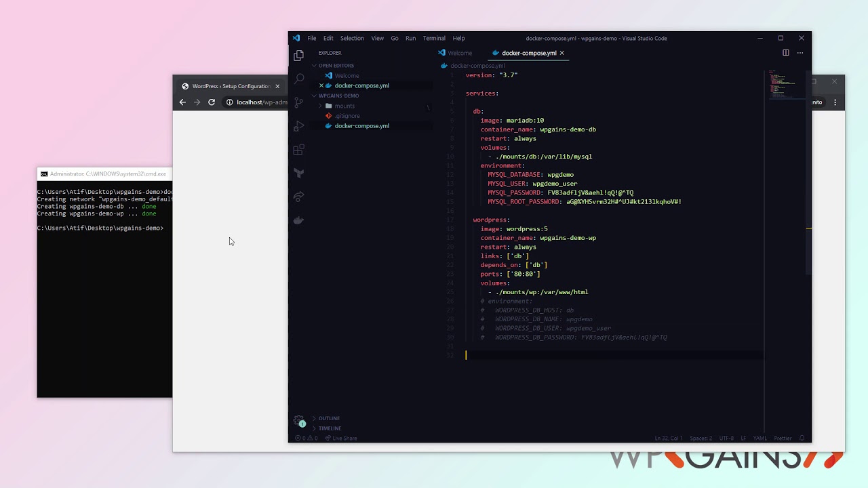Open the Extensions view
This screenshot has height=488, width=868.
click(299, 150)
